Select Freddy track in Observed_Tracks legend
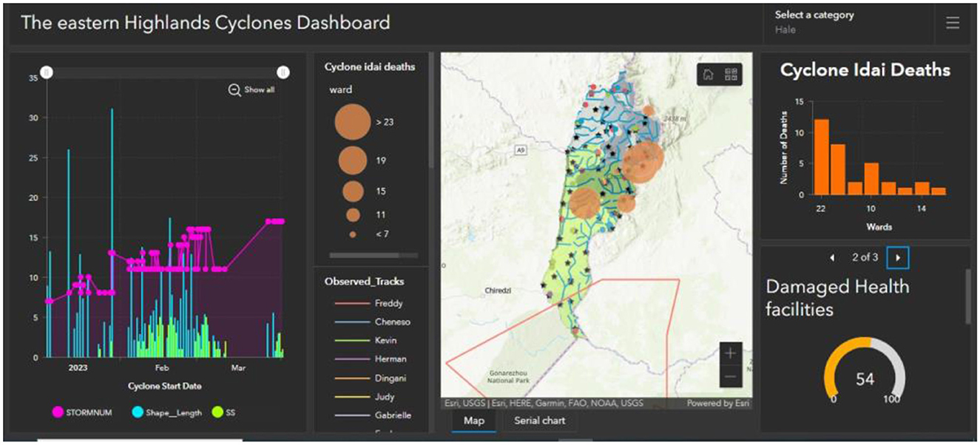This screenshot has height=445, width=980. click(x=368, y=304)
